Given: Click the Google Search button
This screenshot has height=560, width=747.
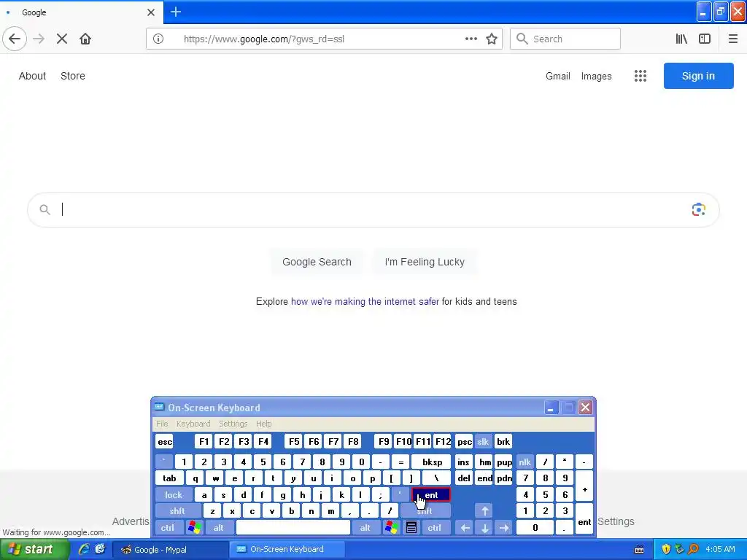Looking at the screenshot, I should (x=317, y=262).
